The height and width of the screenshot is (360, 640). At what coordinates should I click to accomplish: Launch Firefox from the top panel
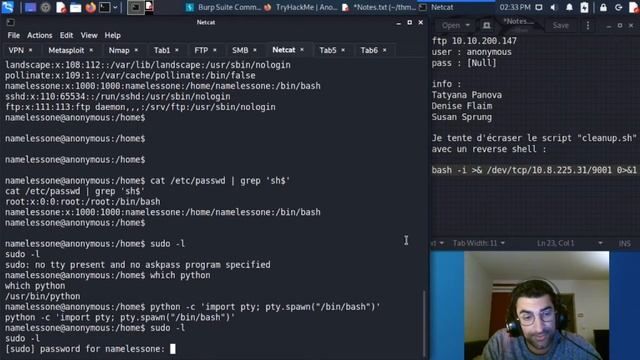point(91,7)
